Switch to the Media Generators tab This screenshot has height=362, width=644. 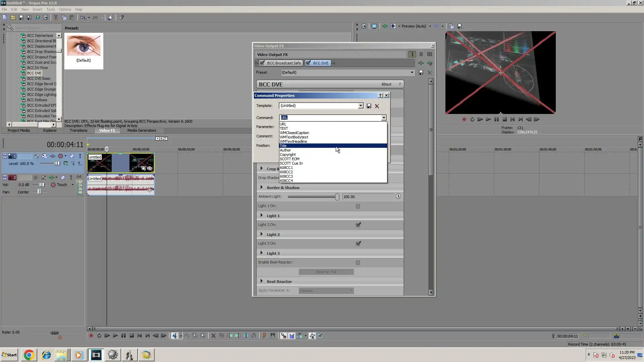pyautogui.click(x=142, y=130)
